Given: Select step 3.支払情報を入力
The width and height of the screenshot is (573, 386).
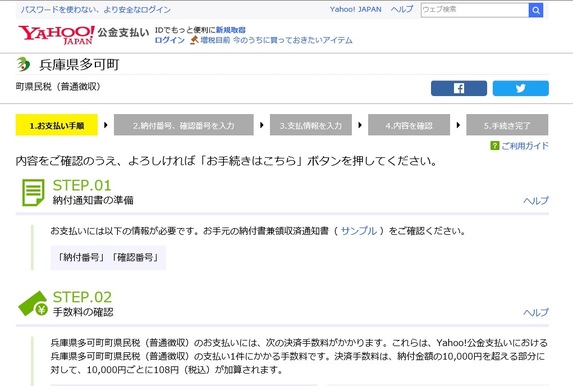Looking at the screenshot, I should coord(311,125).
